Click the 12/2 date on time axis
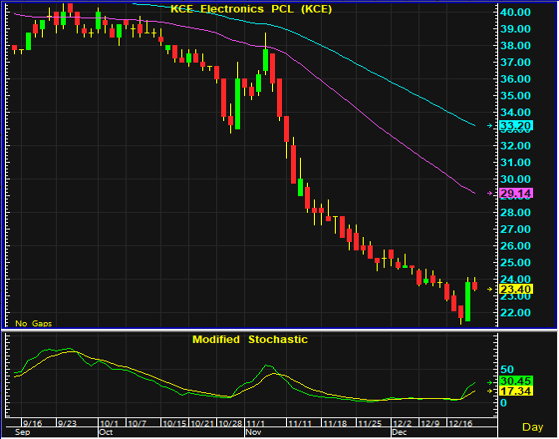This screenshot has height=439, width=559. pyautogui.click(x=402, y=424)
